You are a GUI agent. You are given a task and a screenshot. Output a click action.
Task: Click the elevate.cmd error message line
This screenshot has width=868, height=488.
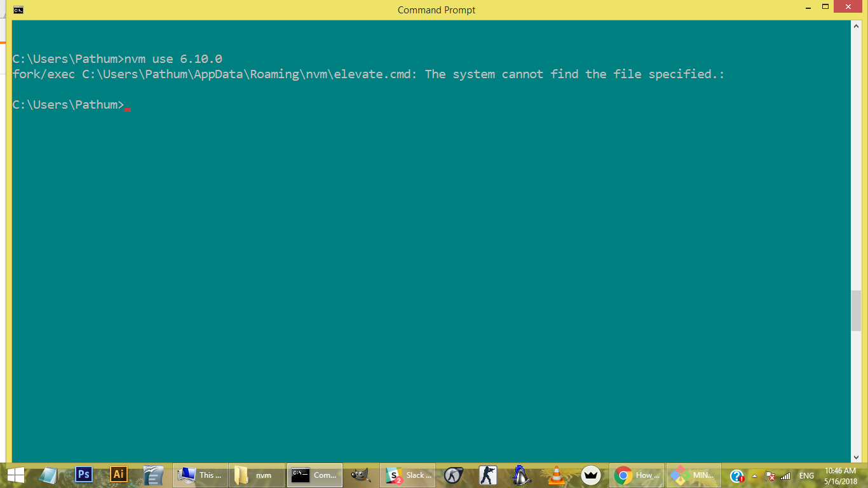(x=369, y=74)
